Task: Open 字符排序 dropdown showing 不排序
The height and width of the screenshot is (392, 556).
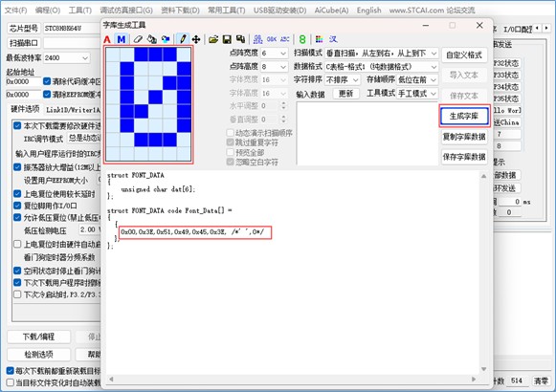Action: click(x=343, y=79)
